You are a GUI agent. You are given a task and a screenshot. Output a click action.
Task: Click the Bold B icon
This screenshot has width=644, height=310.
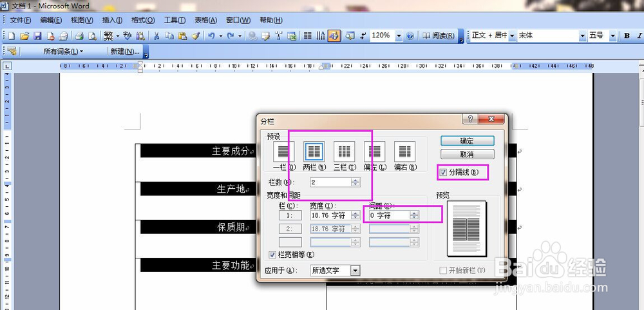(x=627, y=36)
